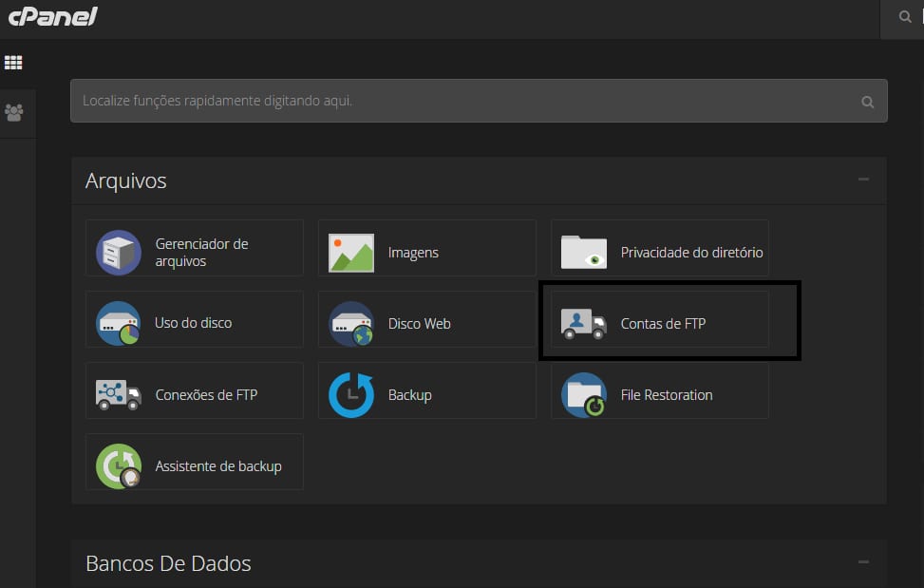
Task: Collapse the Bancos De Dados section
Action: [x=863, y=562]
